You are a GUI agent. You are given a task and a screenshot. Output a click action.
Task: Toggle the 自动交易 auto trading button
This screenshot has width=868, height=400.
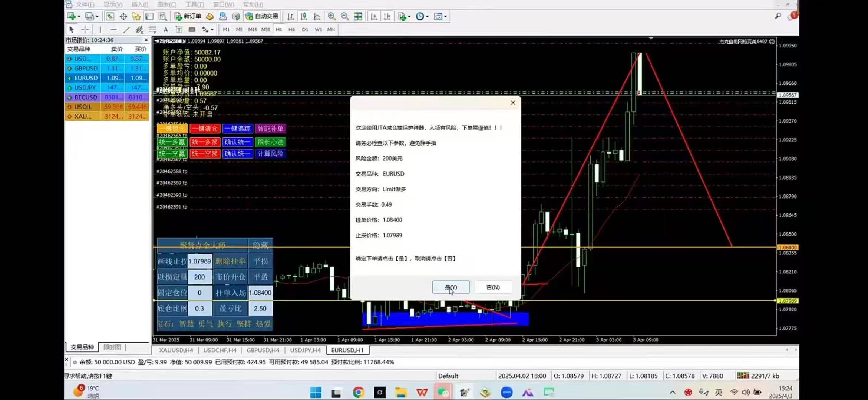[x=262, y=16]
